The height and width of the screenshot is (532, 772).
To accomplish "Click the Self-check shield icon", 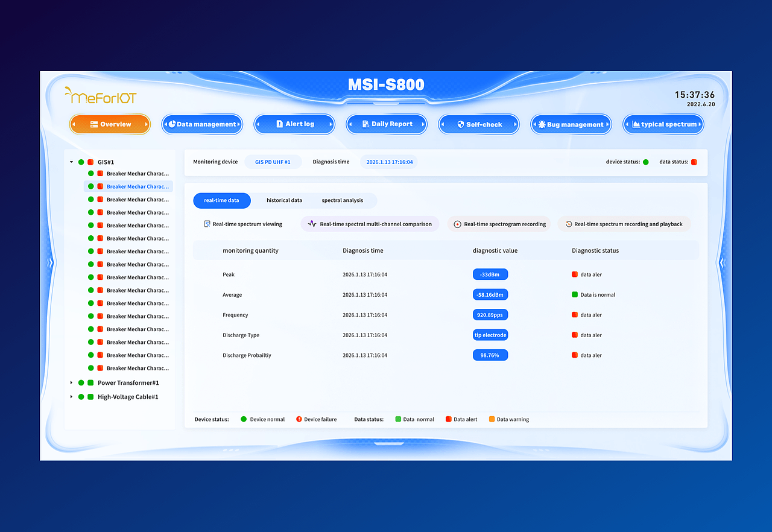I will pos(461,124).
